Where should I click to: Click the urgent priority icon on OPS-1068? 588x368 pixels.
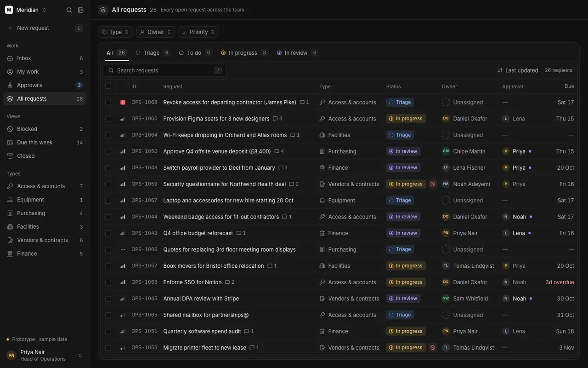123,102
